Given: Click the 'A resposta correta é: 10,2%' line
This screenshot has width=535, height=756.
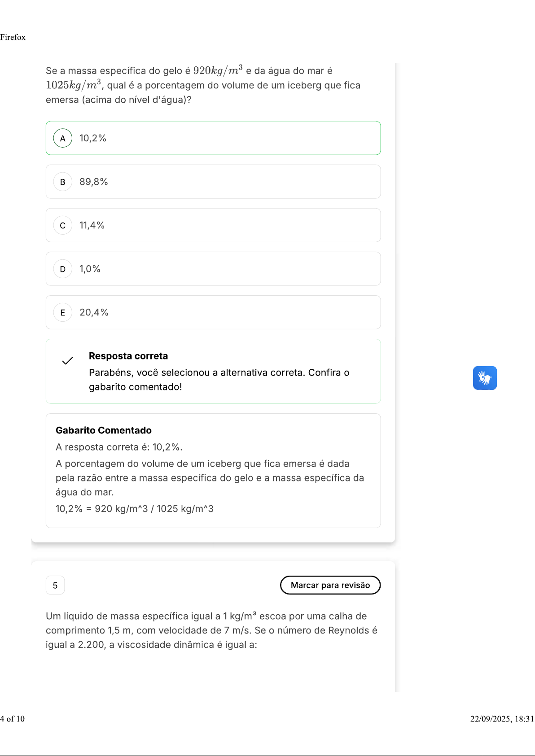Looking at the screenshot, I should pos(119,447).
